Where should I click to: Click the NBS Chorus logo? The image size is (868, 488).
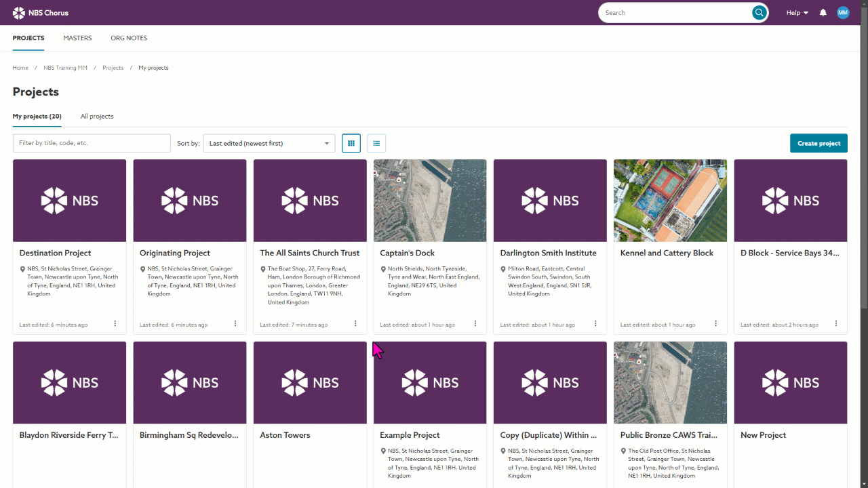coord(41,13)
